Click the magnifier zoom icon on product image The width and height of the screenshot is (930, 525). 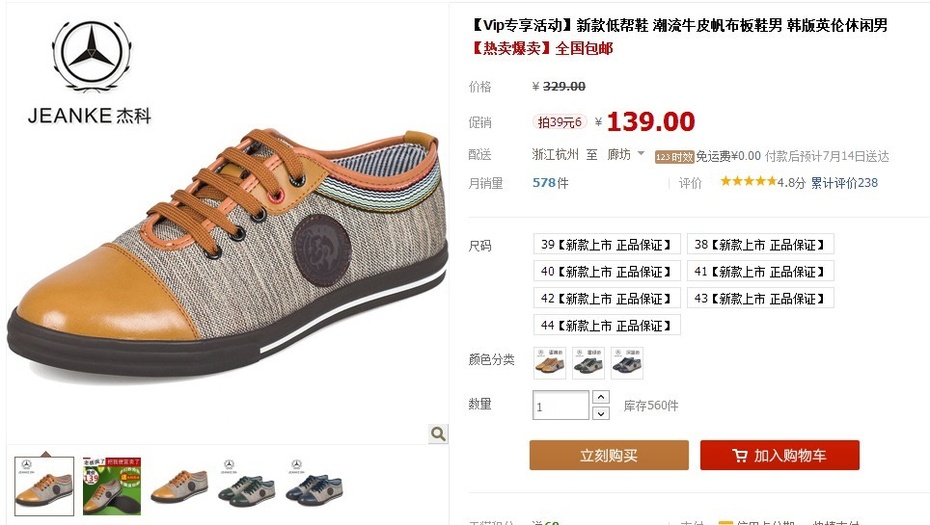click(x=438, y=434)
